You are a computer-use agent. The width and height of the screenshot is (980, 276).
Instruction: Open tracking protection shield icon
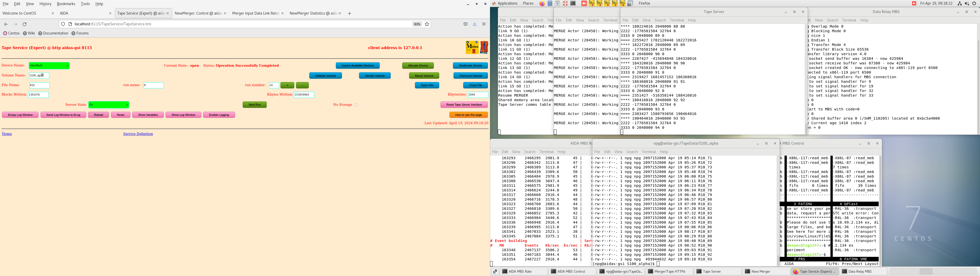[x=63, y=24]
